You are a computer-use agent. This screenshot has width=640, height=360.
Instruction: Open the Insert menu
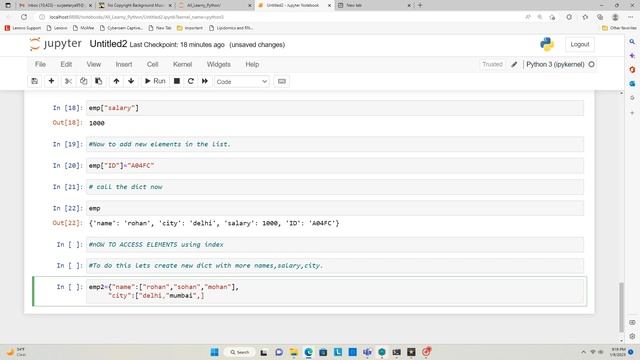(x=124, y=64)
